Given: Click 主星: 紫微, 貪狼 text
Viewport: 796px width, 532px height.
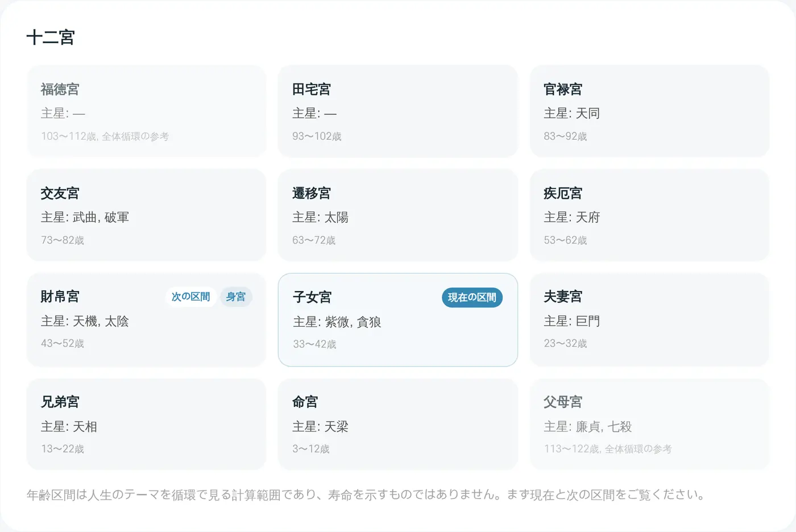Looking at the screenshot, I should tap(337, 322).
